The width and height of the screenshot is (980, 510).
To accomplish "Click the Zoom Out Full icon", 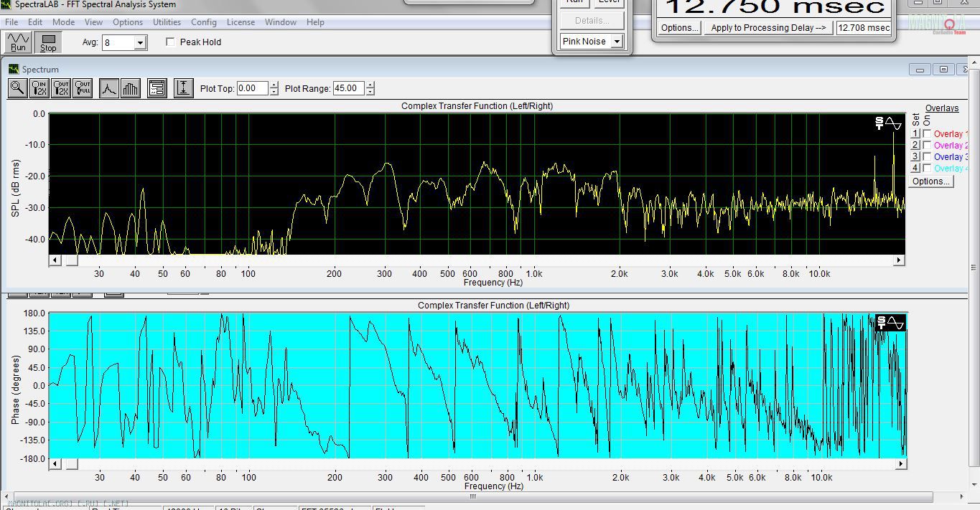I will pos(83,88).
